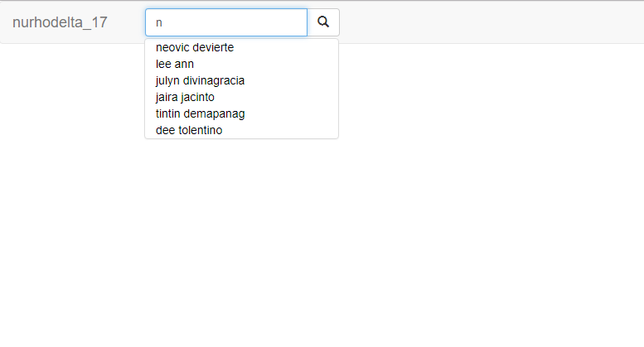
Task: Select "dee tolentino" at list bottom
Action: [x=189, y=130]
